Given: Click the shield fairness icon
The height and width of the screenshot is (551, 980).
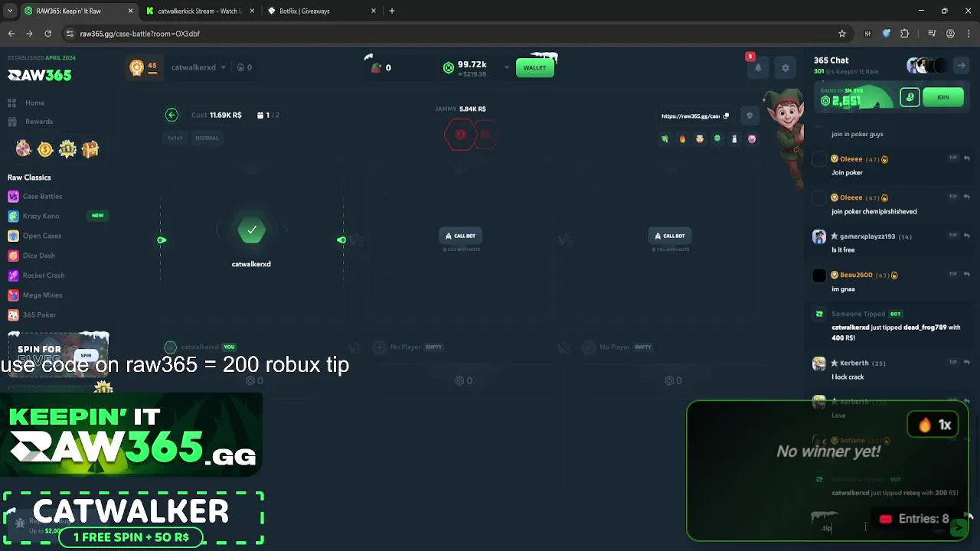Looking at the screenshot, I should point(750,116).
